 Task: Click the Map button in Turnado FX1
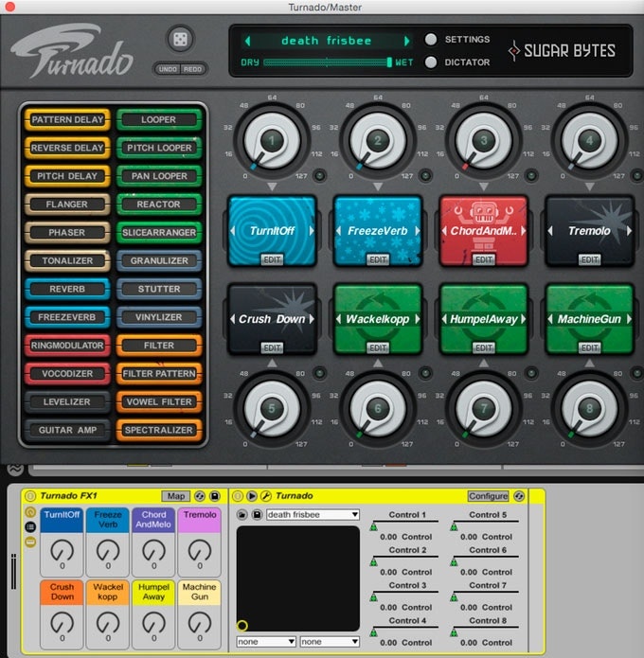176,496
